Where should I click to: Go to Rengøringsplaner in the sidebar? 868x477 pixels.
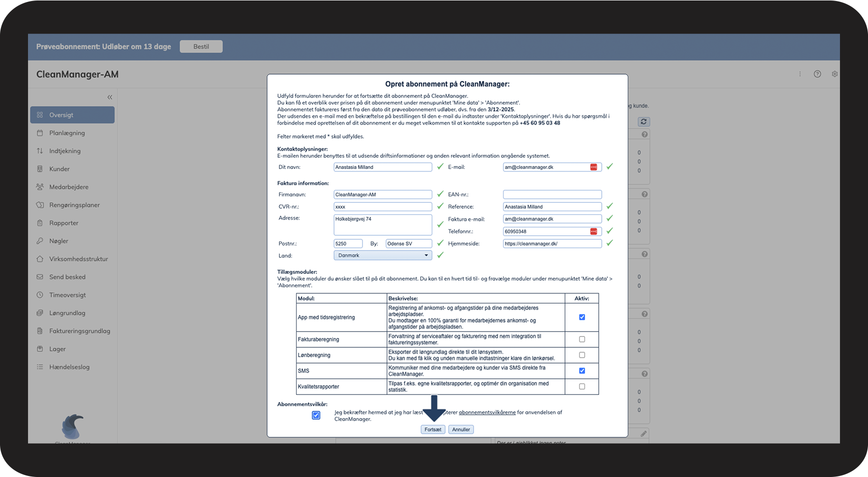(74, 205)
